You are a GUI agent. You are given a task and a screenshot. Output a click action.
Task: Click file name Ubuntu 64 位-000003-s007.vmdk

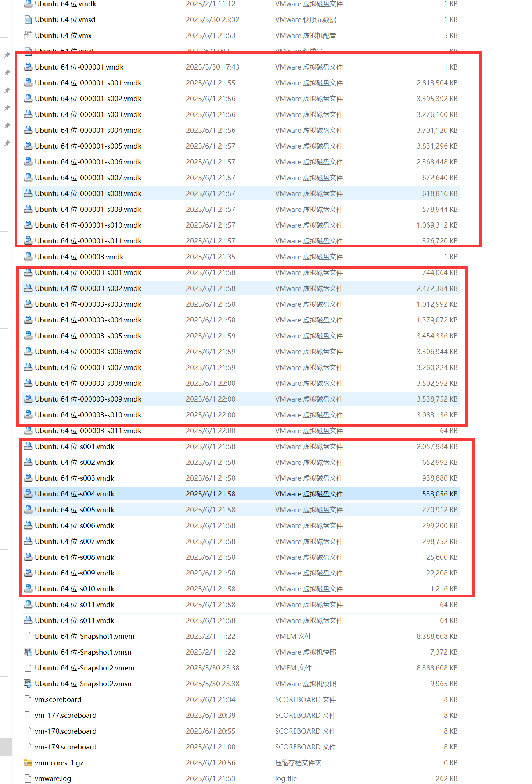(88, 367)
